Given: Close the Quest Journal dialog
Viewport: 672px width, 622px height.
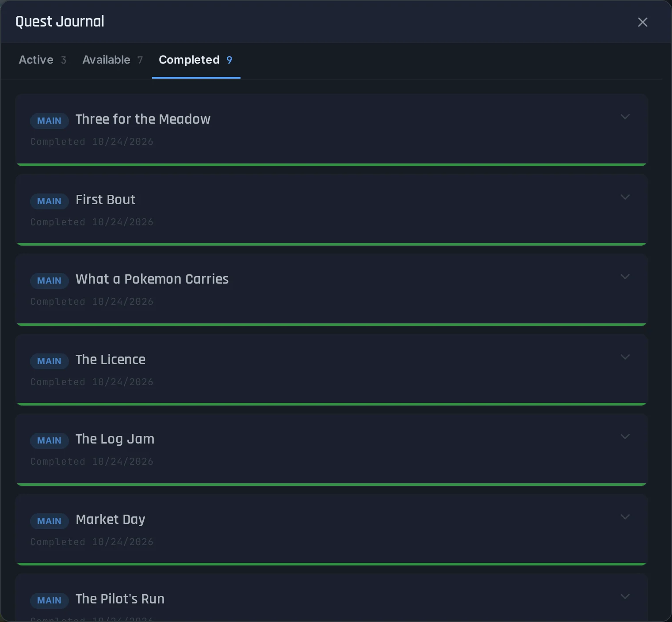Looking at the screenshot, I should coord(642,22).
